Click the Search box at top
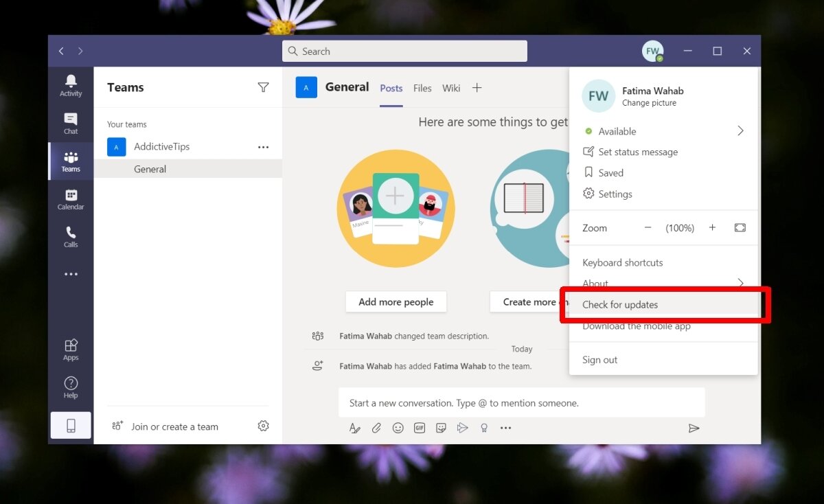The height and width of the screenshot is (504, 824). [404, 51]
